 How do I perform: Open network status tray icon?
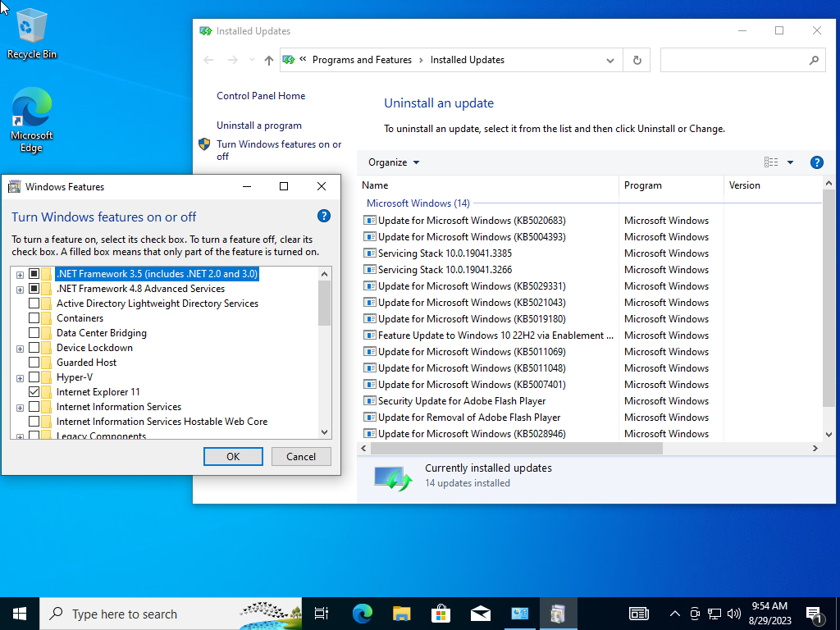pyautogui.click(x=714, y=614)
